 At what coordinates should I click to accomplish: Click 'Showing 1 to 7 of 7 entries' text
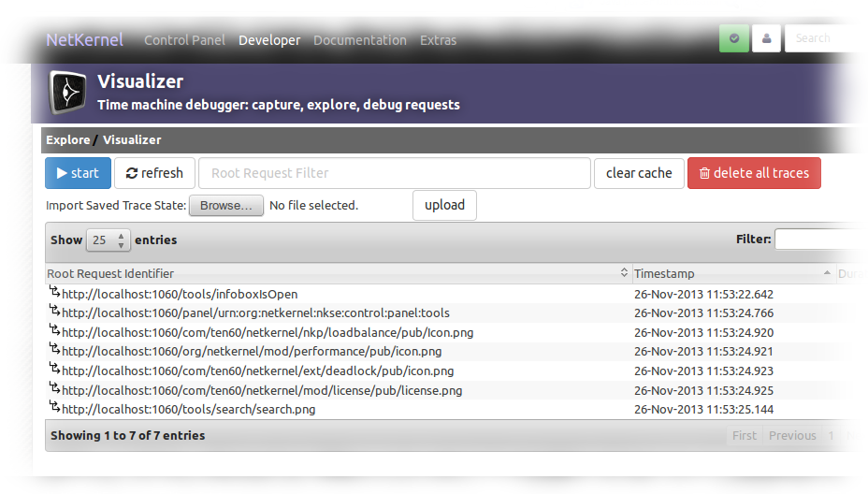pos(128,435)
